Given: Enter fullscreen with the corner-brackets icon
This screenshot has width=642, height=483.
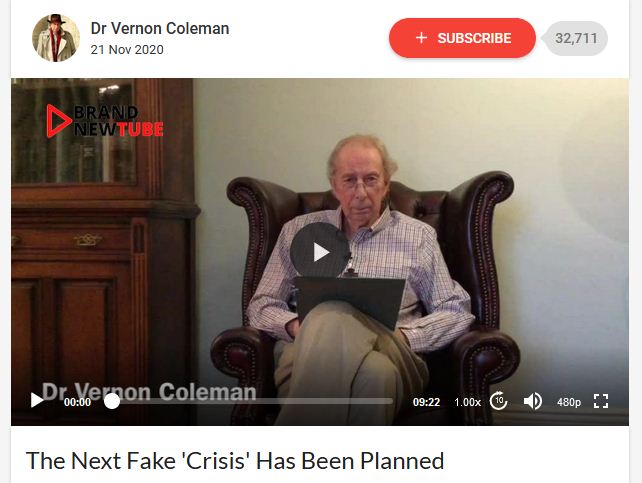Looking at the screenshot, I should (x=601, y=401).
